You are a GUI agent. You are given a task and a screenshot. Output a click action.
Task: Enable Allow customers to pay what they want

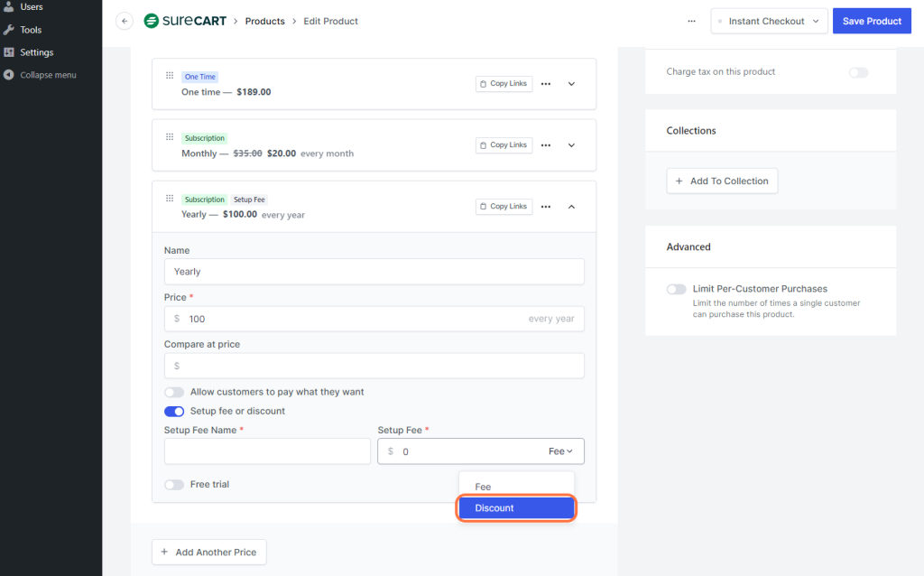(174, 393)
